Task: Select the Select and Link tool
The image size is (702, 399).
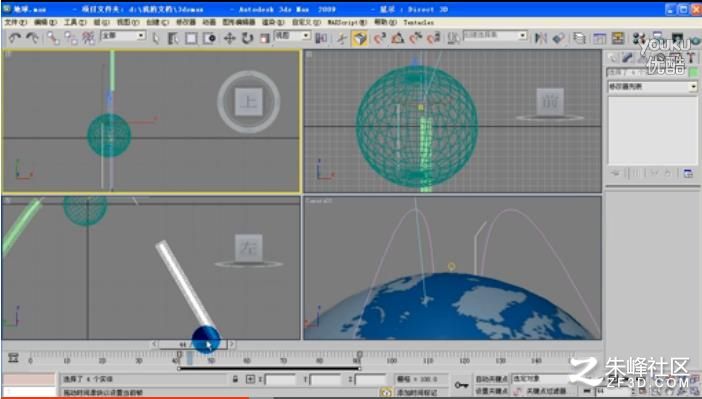Action: pyautogui.click(x=53, y=39)
